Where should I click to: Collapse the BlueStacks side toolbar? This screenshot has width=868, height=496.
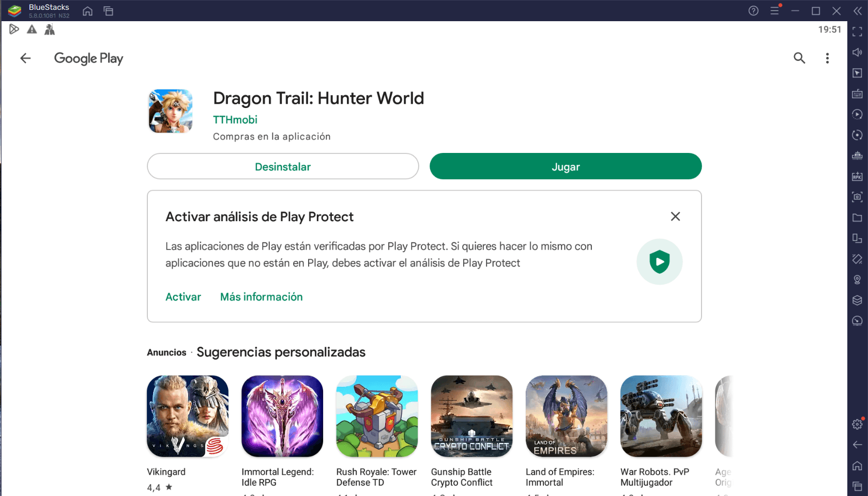click(858, 11)
